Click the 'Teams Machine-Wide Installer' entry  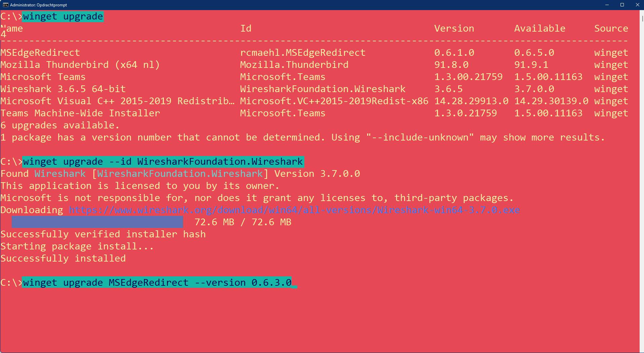pos(80,113)
